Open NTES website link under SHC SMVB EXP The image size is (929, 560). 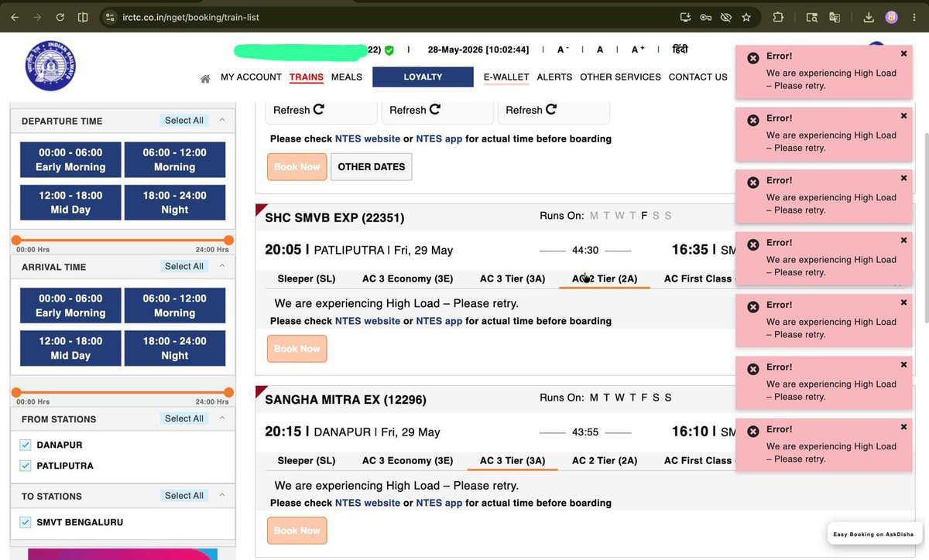coord(368,321)
